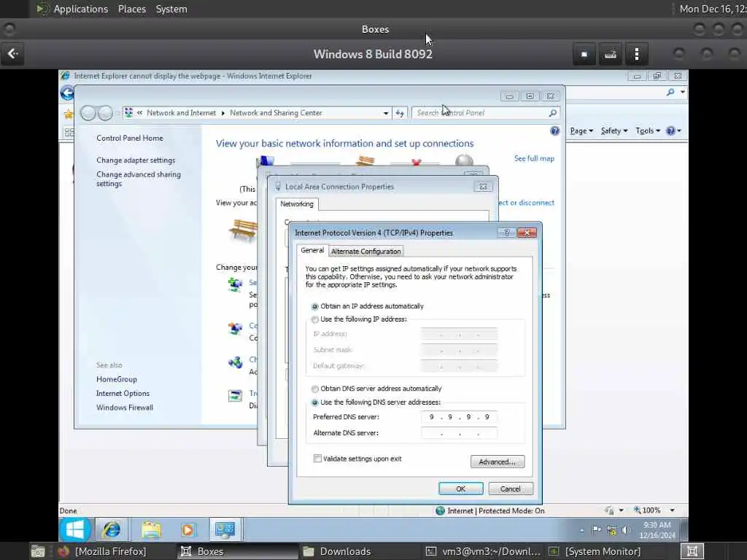Show hidden tray icons arrow

581,530
